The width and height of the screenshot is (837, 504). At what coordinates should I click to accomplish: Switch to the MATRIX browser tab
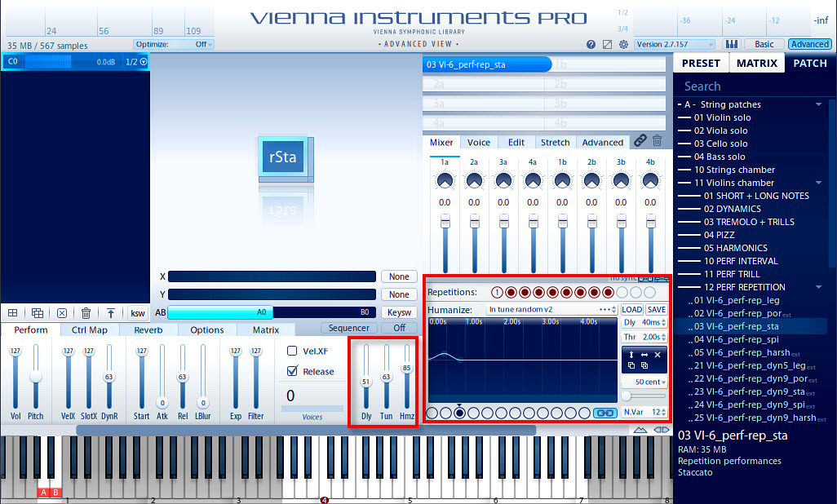[757, 63]
